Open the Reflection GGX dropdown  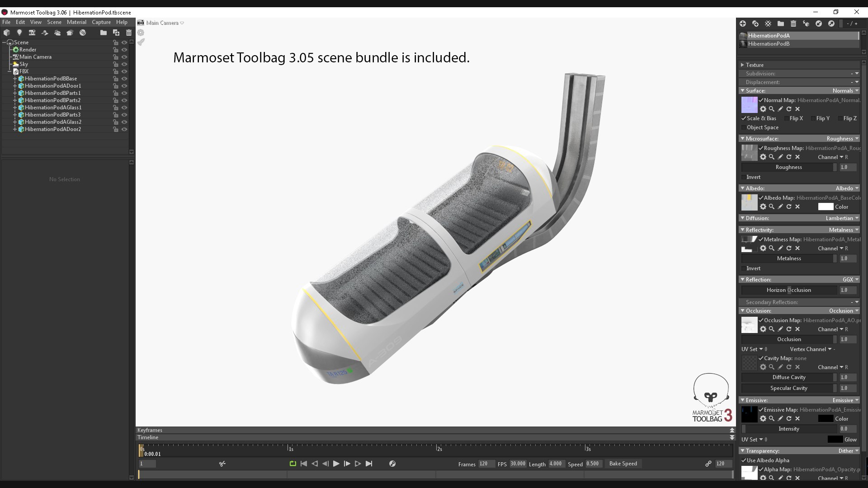850,280
